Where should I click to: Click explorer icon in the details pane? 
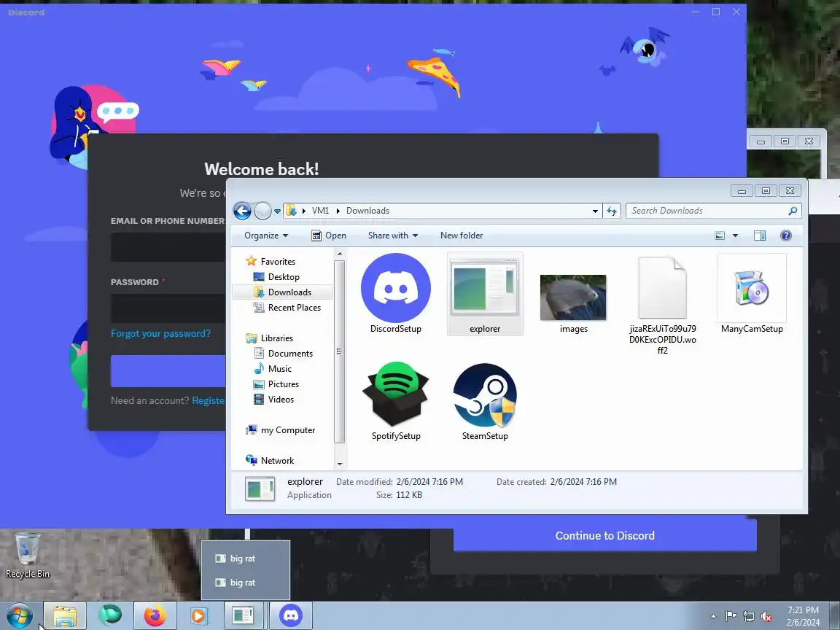tap(260, 489)
